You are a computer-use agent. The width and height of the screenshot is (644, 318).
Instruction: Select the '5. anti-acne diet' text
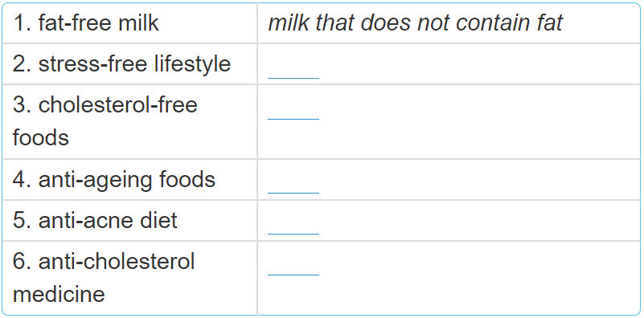[x=95, y=220]
